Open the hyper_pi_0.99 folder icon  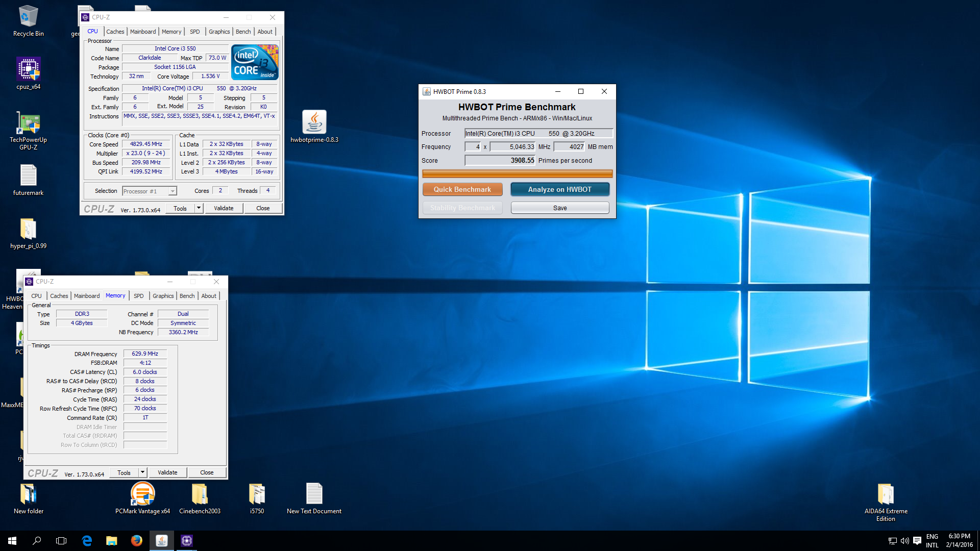point(28,233)
